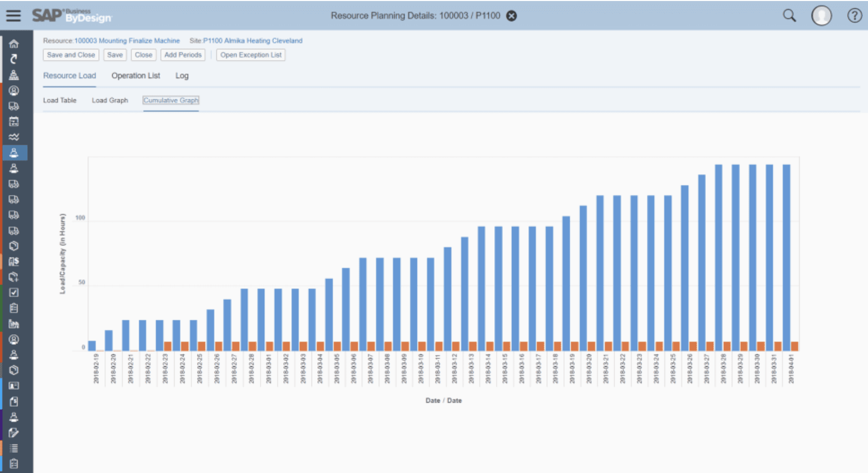Screen dimensions: 868x473
Task: Switch to the Operation List tab
Action: click(x=136, y=75)
